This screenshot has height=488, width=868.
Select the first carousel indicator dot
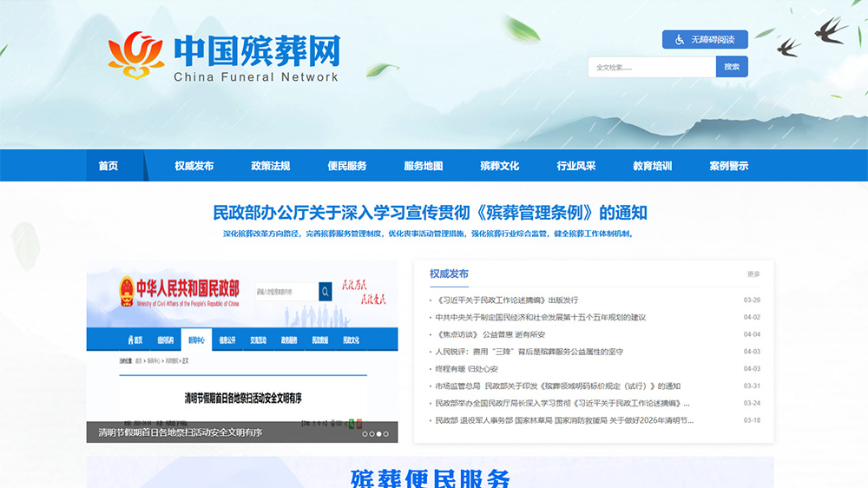(x=365, y=434)
